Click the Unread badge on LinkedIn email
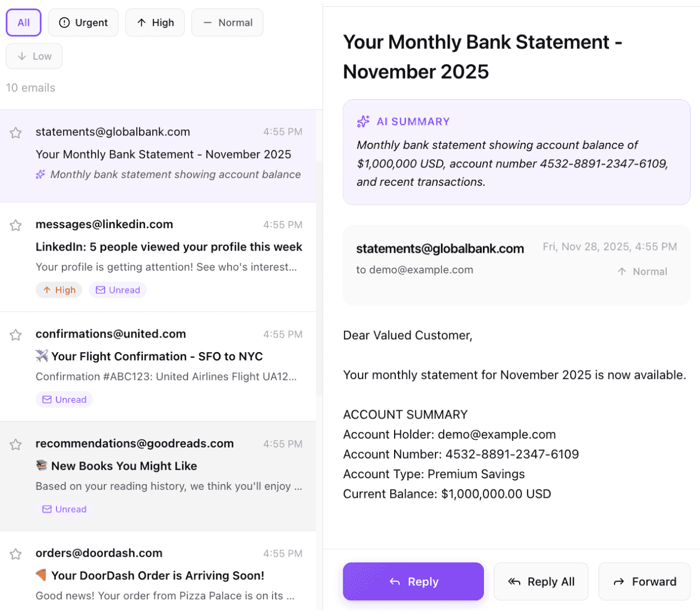The width and height of the screenshot is (700, 616). click(118, 290)
